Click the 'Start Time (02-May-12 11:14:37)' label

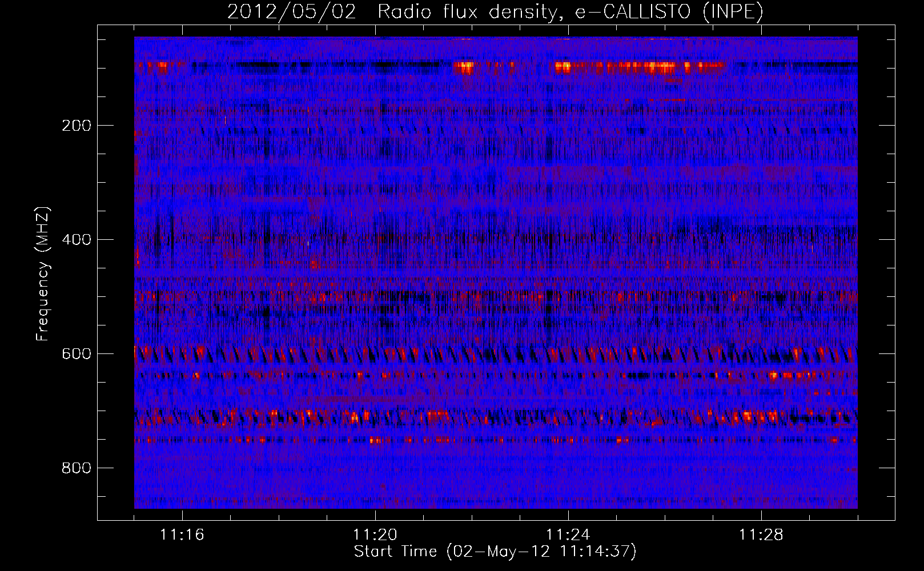(495, 552)
